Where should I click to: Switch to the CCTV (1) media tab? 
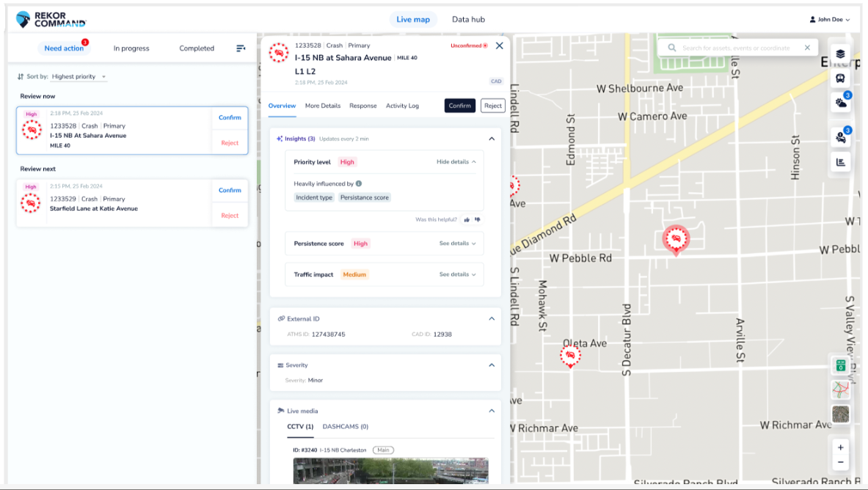pyautogui.click(x=300, y=427)
